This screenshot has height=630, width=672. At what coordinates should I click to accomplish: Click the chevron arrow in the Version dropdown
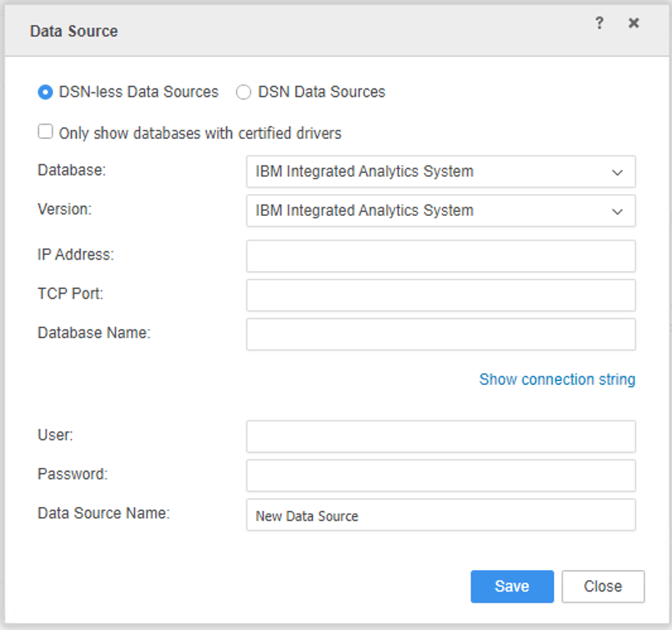point(617,211)
